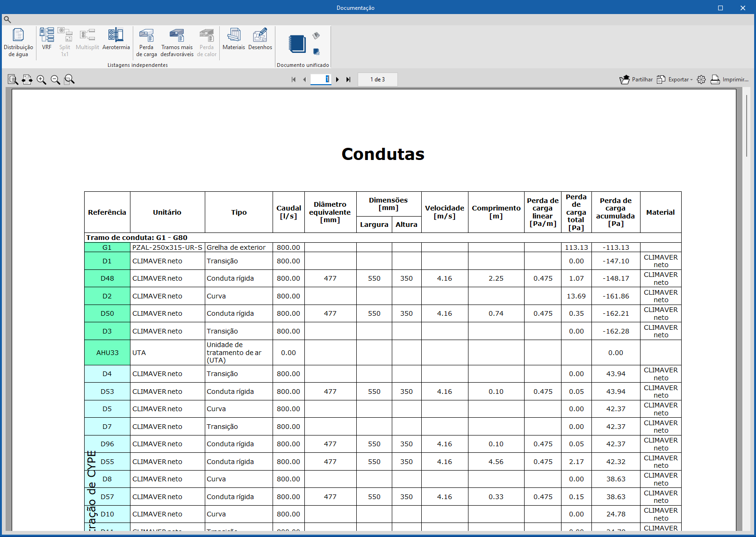Open the VRF listing
The width and height of the screenshot is (756, 537).
click(47, 39)
